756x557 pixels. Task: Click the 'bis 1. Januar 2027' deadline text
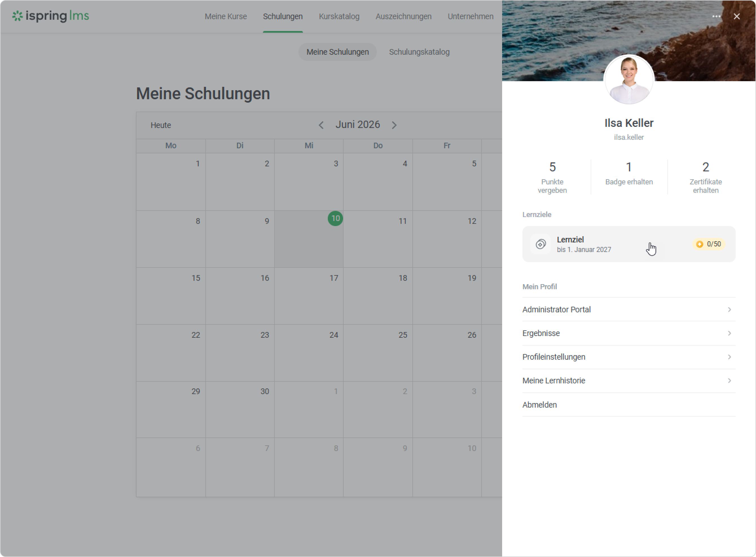tap(584, 249)
